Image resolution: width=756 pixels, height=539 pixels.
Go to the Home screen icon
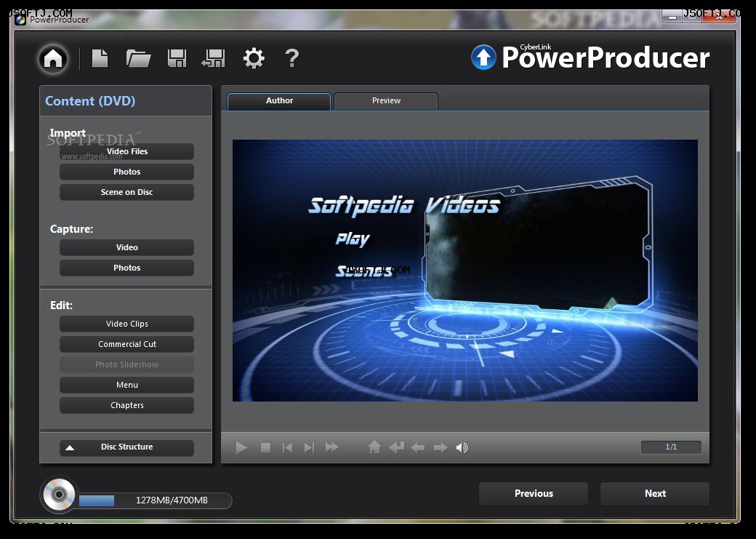53,59
